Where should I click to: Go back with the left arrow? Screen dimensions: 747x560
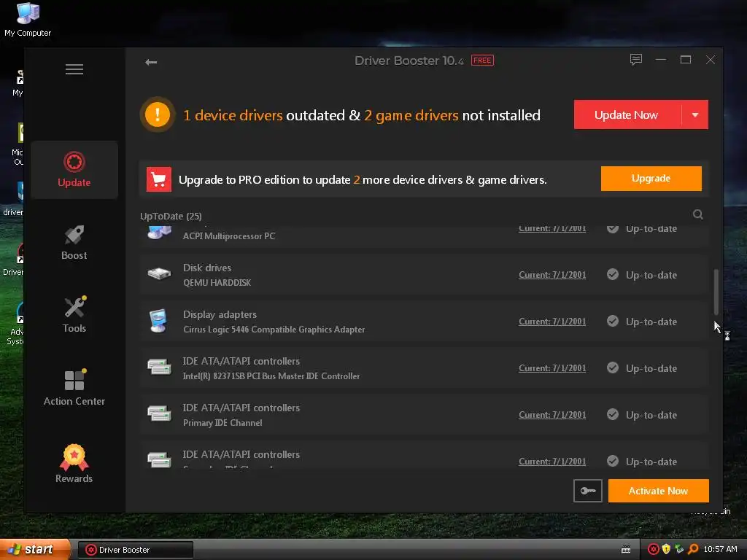coord(151,62)
